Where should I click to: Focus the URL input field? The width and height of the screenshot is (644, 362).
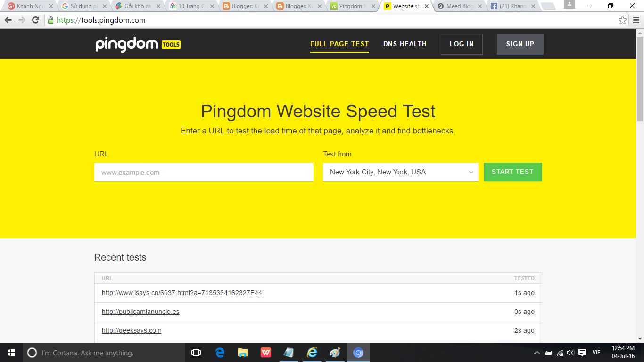point(204,172)
